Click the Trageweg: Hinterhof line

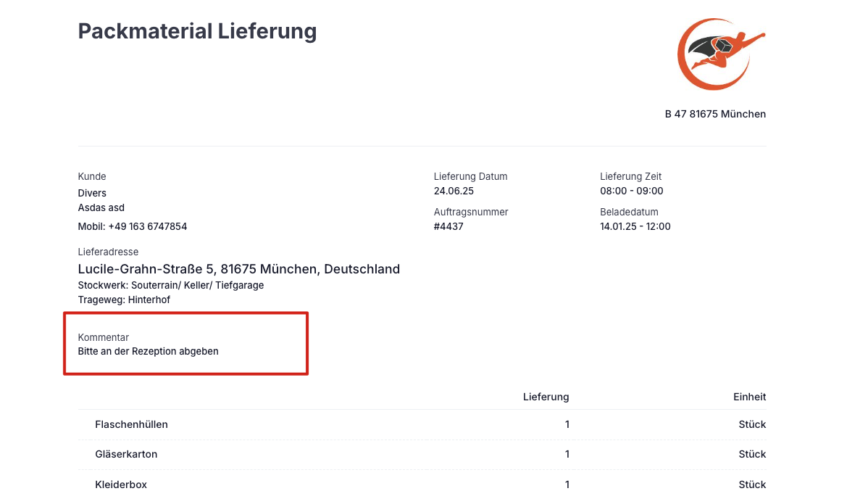click(x=124, y=300)
